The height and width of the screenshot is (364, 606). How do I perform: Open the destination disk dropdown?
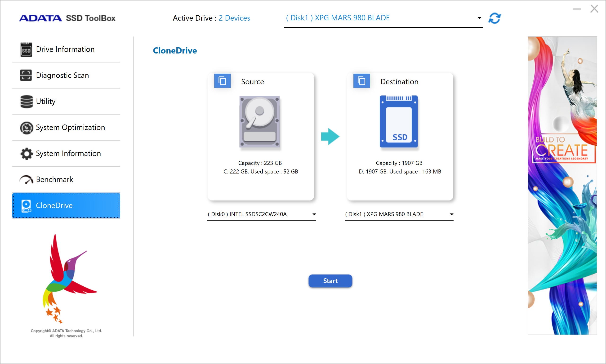pos(451,214)
